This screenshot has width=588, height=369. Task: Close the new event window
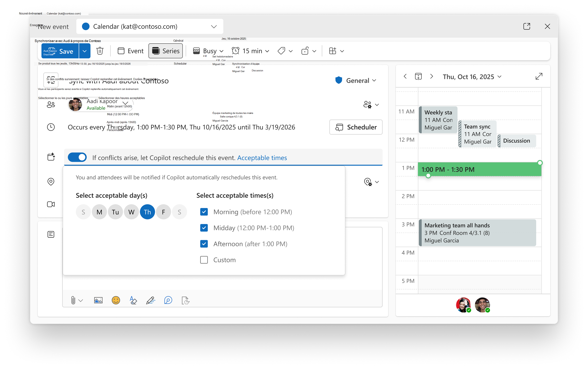pyautogui.click(x=547, y=26)
